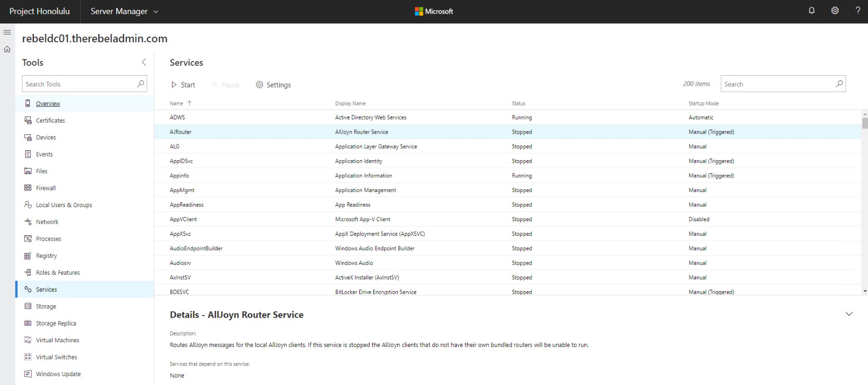Click the Files tool icon
The height and width of the screenshot is (385, 868).
[28, 171]
